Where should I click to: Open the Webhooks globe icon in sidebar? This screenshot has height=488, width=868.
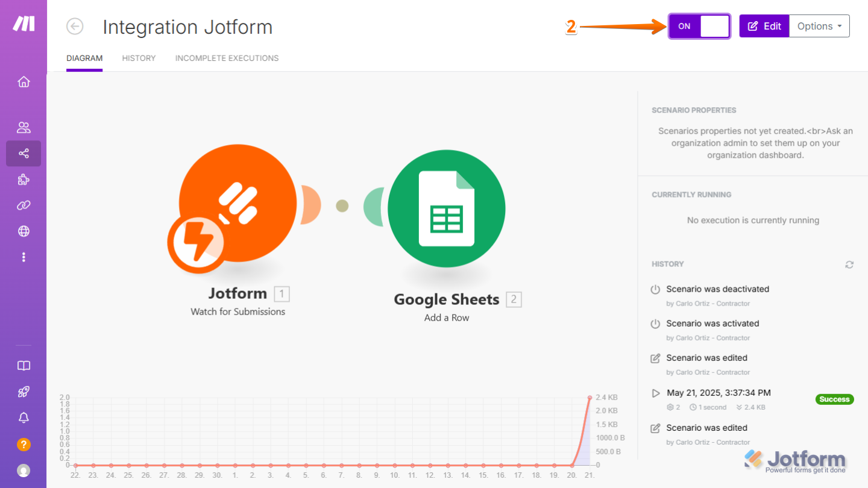[24, 231]
